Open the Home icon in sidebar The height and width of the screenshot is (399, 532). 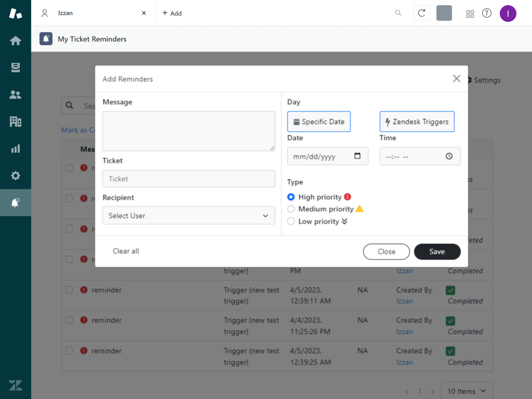(16, 41)
